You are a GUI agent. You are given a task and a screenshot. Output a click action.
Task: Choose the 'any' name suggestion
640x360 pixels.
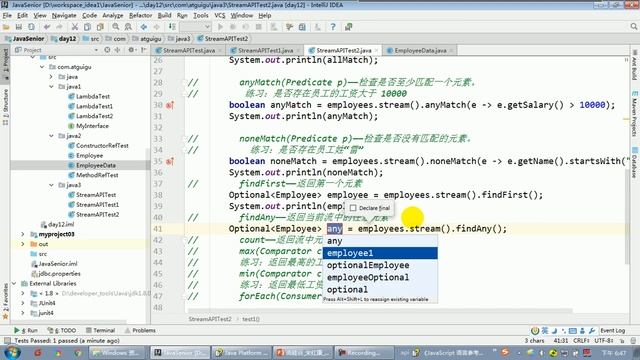coord(380,241)
